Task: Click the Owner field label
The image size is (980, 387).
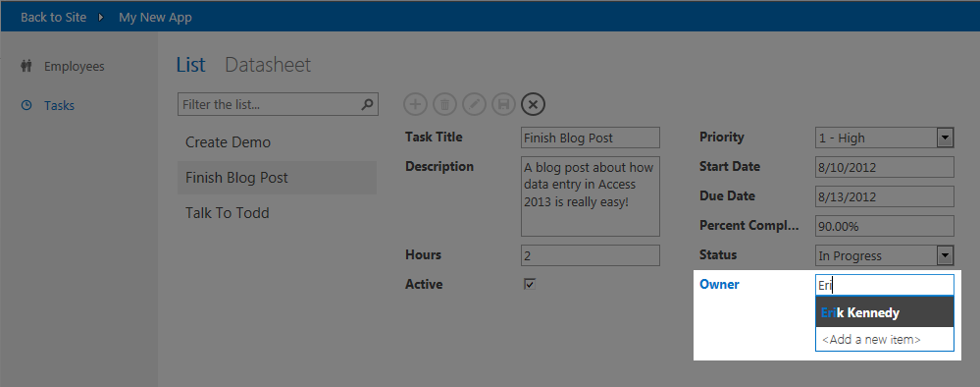Action: point(719,284)
